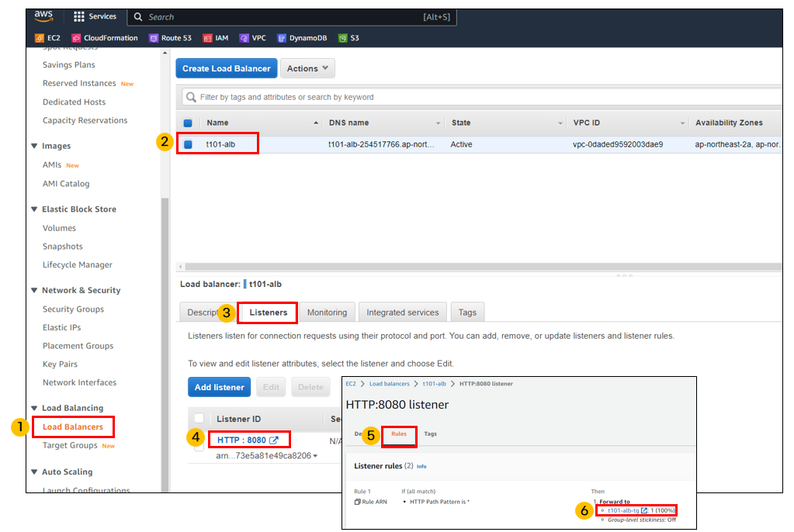794x532 pixels.
Task: Click the Load balancers breadcrumb link
Action: tap(390, 384)
